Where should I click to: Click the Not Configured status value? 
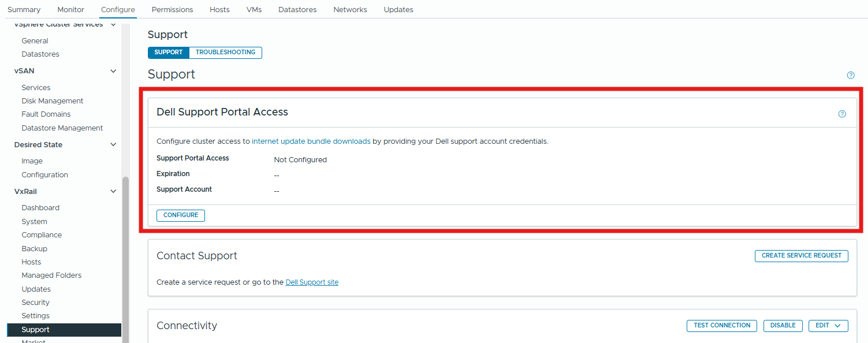300,160
